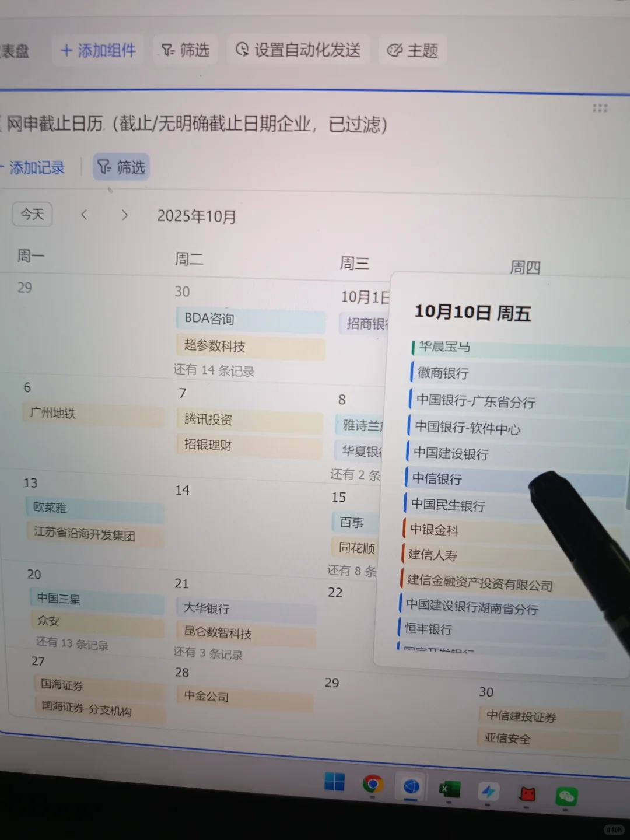Open the blue lightning app in taskbar

pyautogui.click(x=488, y=792)
